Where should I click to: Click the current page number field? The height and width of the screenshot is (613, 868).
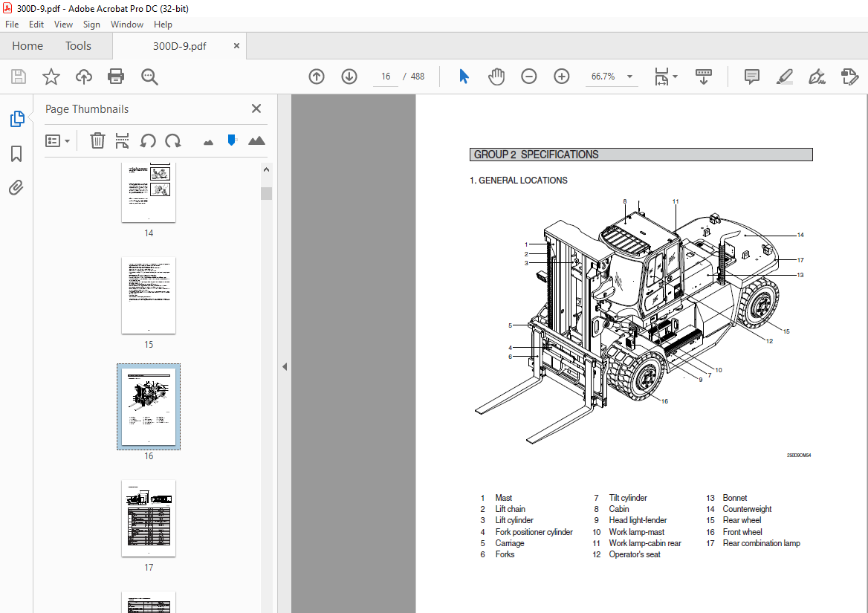[x=386, y=77]
